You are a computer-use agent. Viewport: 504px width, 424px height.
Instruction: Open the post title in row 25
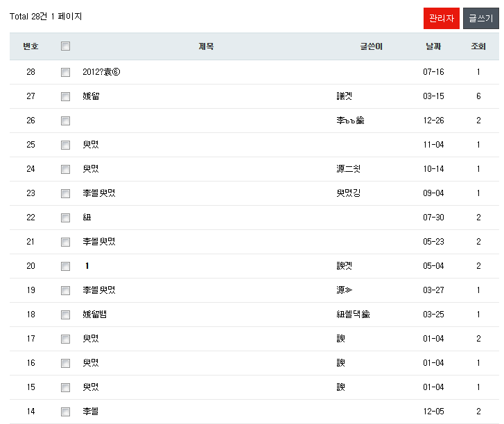pyautogui.click(x=91, y=145)
